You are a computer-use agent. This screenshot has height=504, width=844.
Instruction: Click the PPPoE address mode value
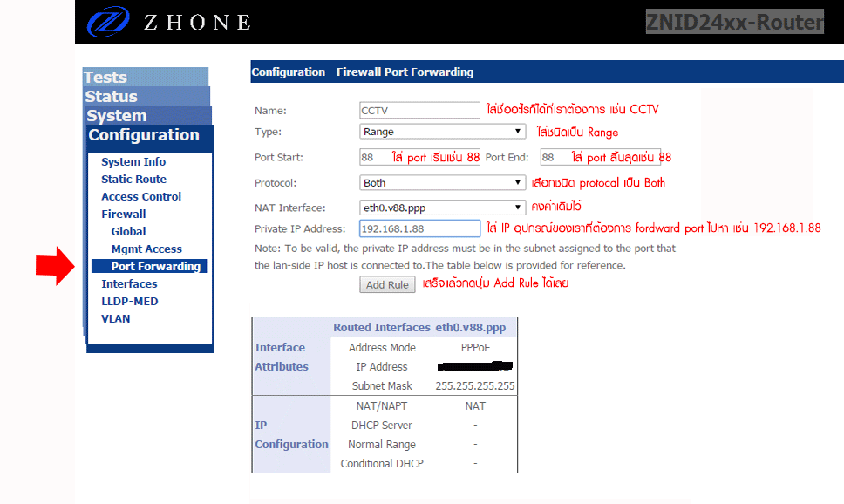[475, 347]
